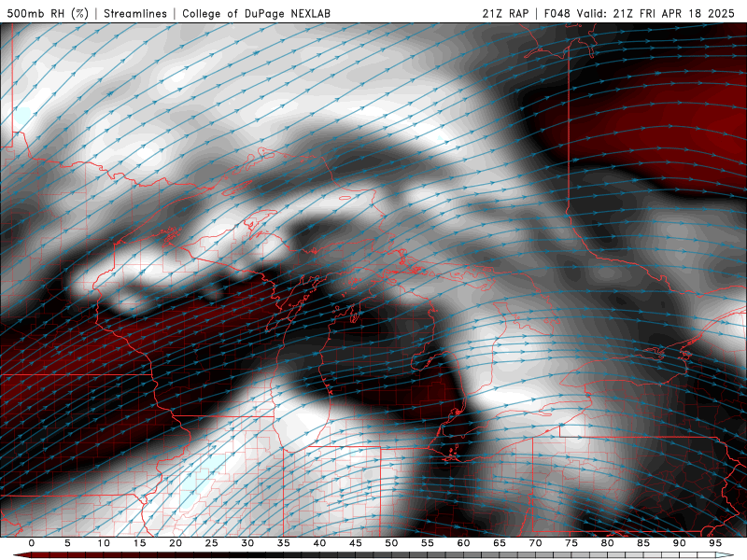The image size is (747, 560).
Task: Click the colorbar label '75'
Action: pos(571,543)
